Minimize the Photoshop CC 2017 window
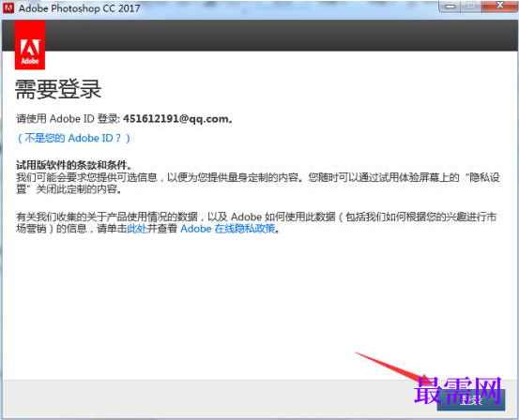Viewport: 519px width, 420px height. tap(450, 6)
